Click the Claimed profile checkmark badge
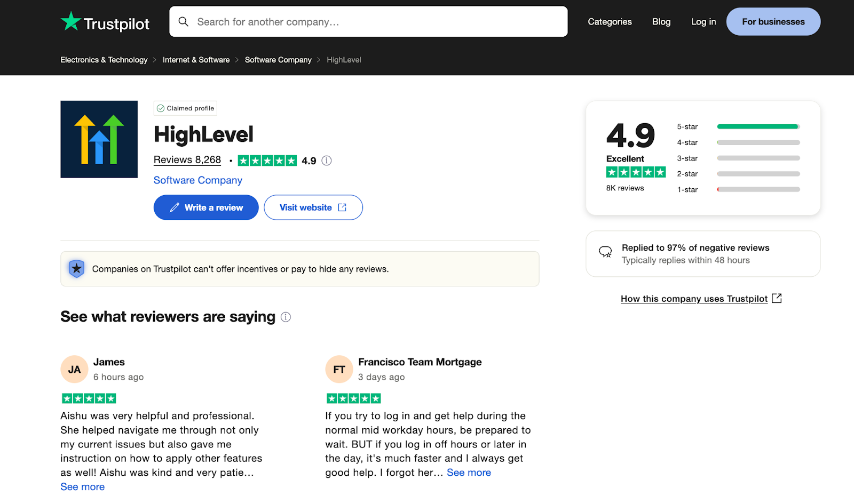Image resolution: width=854 pixels, height=504 pixels. pyautogui.click(x=185, y=108)
